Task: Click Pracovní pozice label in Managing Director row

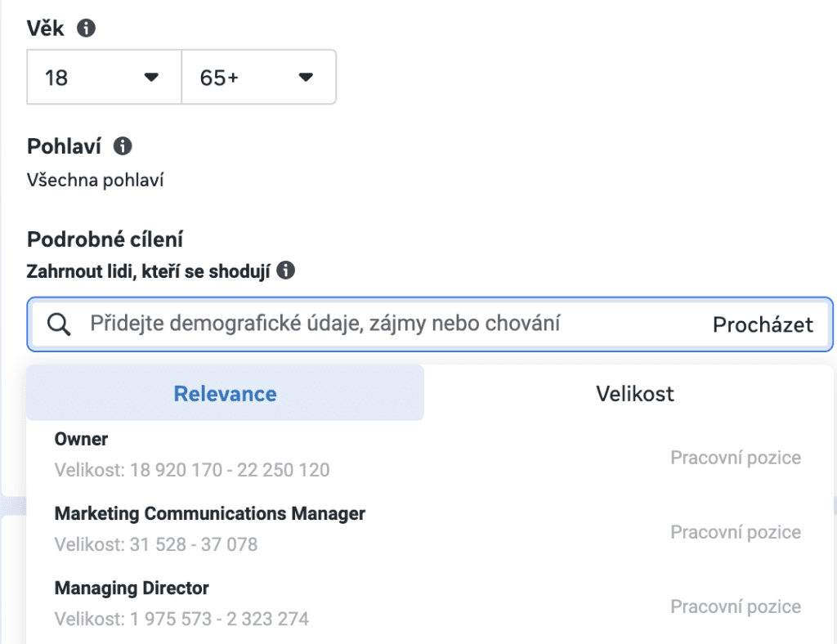Action: tap(735, 606)
